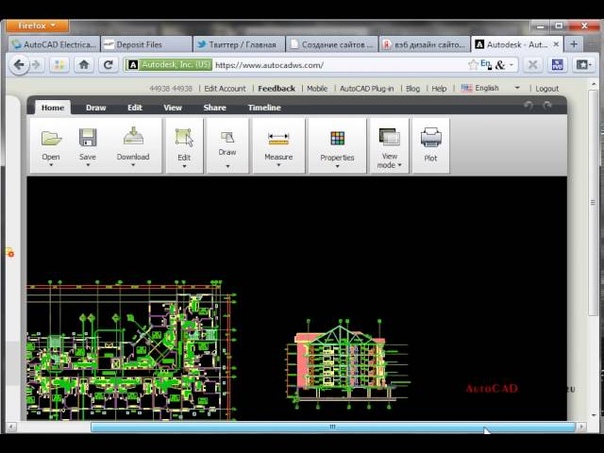
Task: Click the Save floppy disk icon
Action: [87, 138]
